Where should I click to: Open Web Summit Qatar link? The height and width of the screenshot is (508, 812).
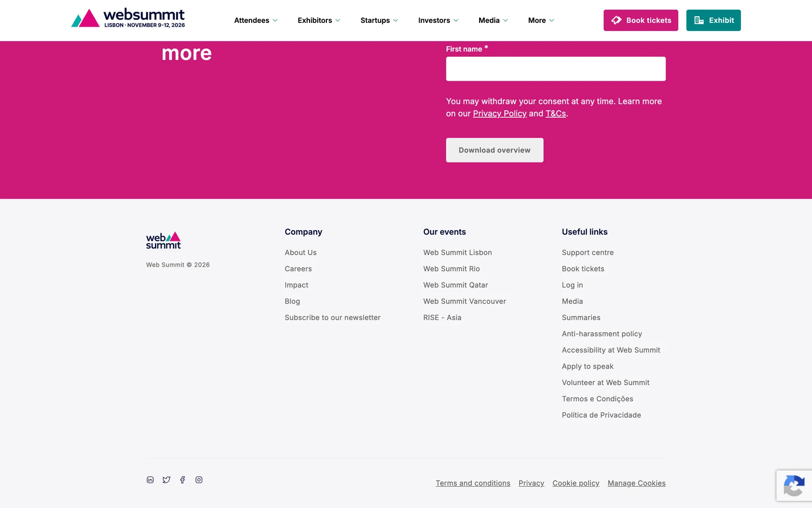click(456, 285)
